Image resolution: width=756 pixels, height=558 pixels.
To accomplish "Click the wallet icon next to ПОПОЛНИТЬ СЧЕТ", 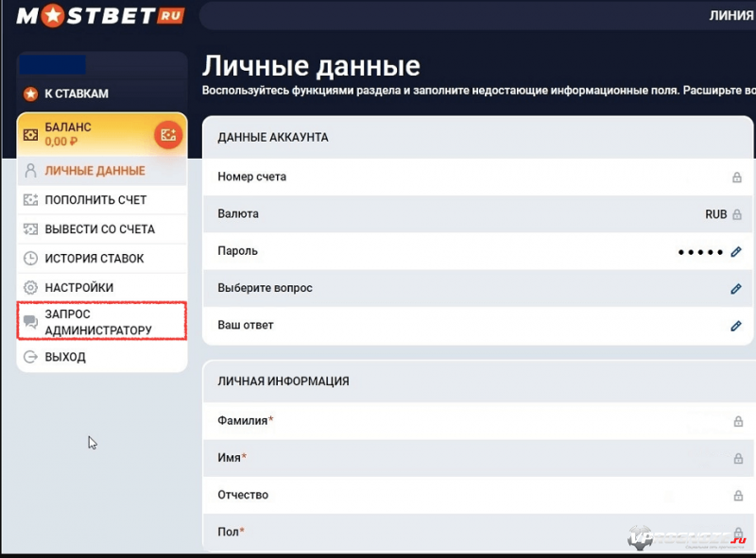I will pyautogui.click(x=29, y=199).
